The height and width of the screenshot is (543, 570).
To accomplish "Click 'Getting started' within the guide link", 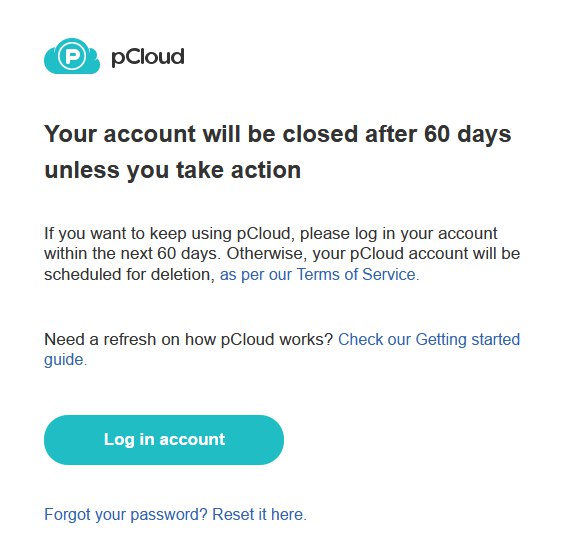I will tap(468, 339).
